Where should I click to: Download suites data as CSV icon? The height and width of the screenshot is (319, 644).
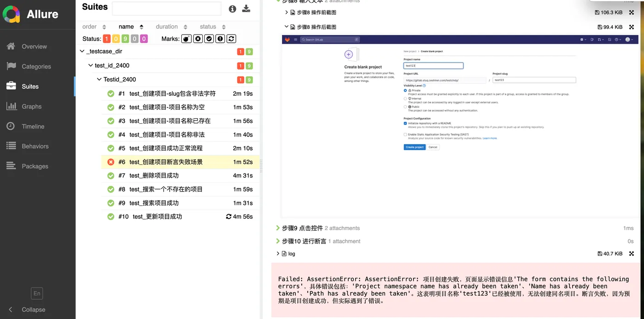pyautogui.click(x=246, y=8)
